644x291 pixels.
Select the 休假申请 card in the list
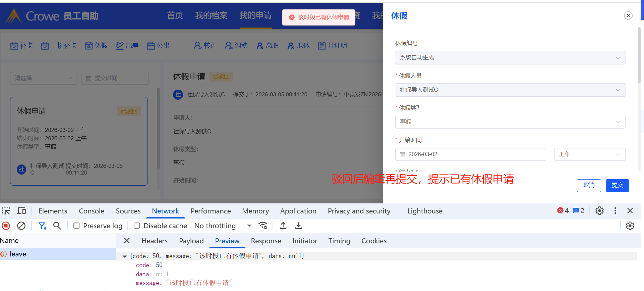coord(79,141)
